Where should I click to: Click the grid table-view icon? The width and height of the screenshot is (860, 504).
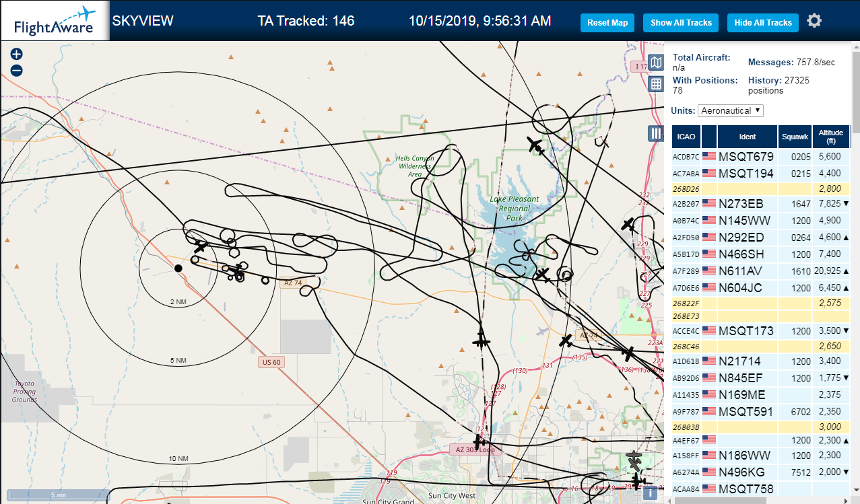pyautogui.click(x=657, y=84)
